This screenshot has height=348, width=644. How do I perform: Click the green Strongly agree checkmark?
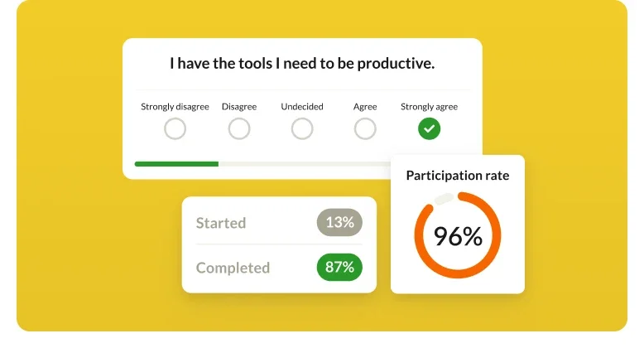tap(429, 129)
